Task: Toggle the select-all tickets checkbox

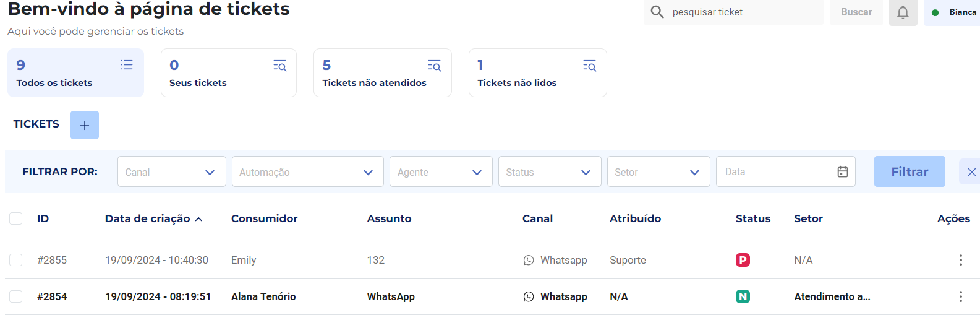Action: (16, 218)
